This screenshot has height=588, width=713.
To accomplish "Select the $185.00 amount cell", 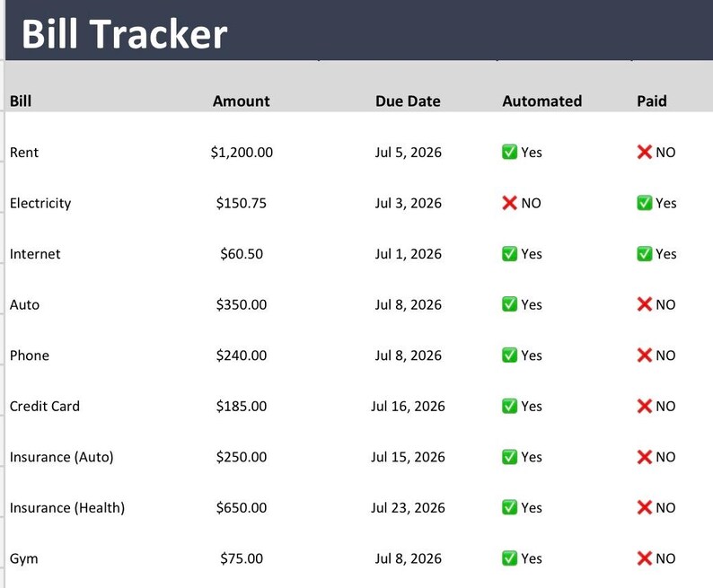I will 242,406.
